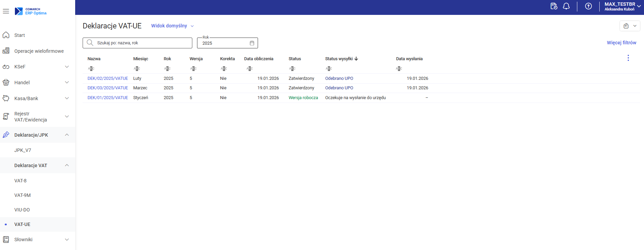Open the document tasks icon in header
The height and width of the screenshot is (250, 644).
[x=554, y=6]
